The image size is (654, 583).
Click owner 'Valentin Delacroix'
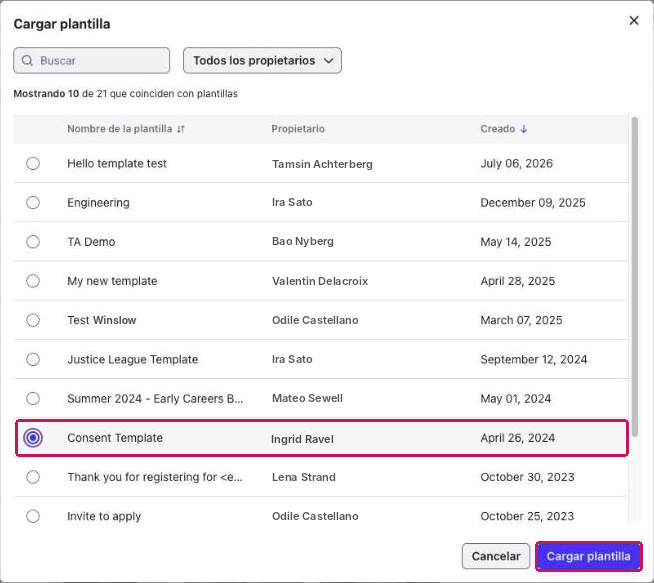(x=320, y=281)
